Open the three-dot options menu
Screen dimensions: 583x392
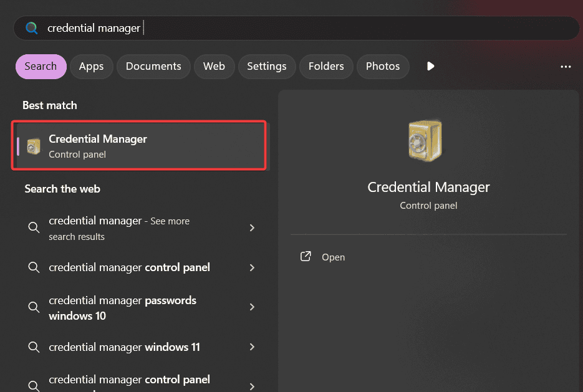pyautogui.click(x=566, y=67)
